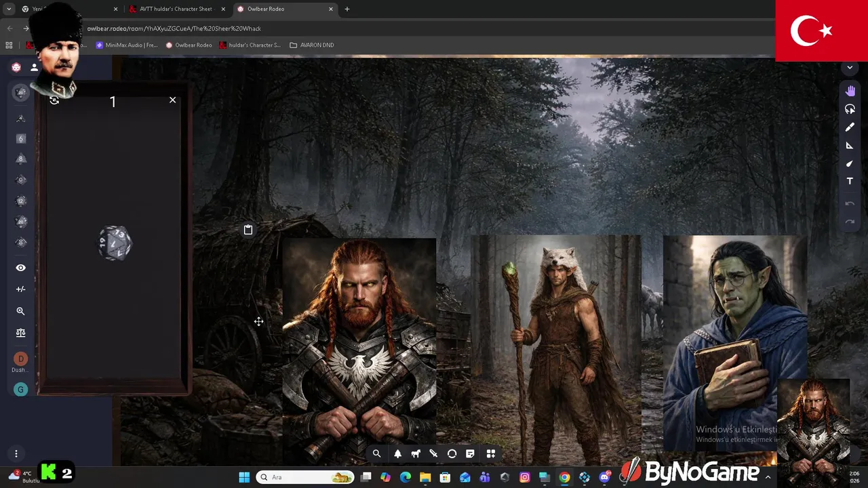Screen dimensions: 868x488
Task: Open the notes dock icon
Action: (x=470, y=454)
